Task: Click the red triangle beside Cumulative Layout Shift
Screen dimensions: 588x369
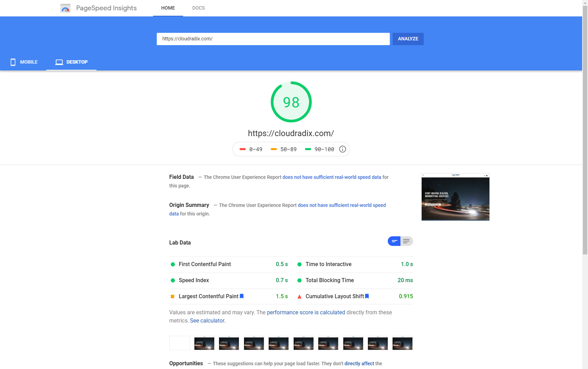Action: [x=299, y=296]
